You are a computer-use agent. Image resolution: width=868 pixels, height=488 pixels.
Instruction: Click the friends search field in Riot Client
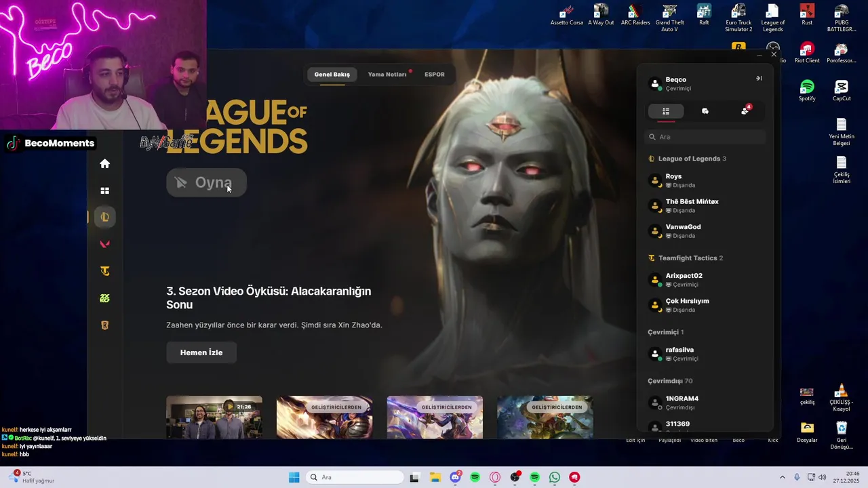click(705, 137)
